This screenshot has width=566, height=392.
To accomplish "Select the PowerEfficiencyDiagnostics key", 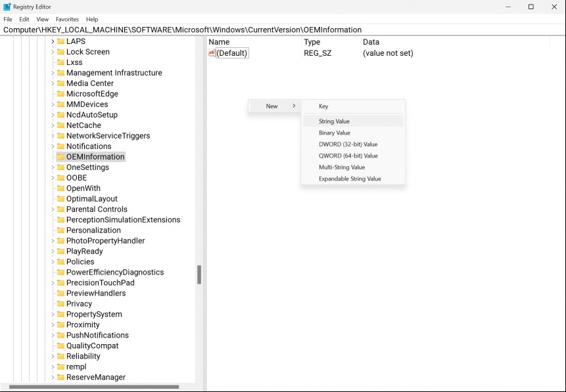I will point(115,272).
